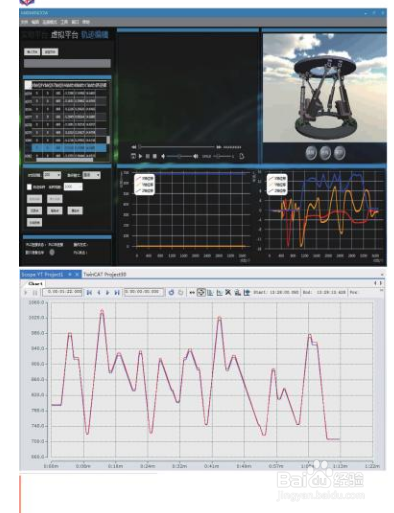Open the second dropdown in the control panel
The width and height of the screenshot is (394, 513).
[92, 175]
